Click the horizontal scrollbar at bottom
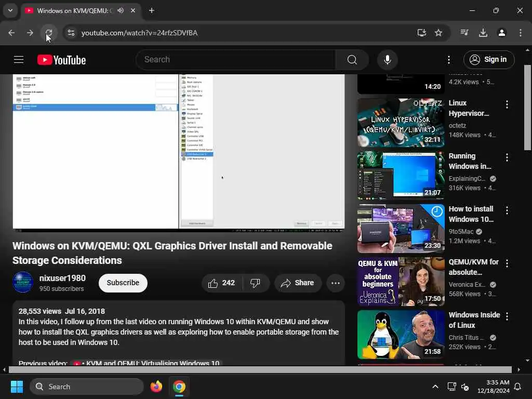The image size is (532, 399). point(260,369)
